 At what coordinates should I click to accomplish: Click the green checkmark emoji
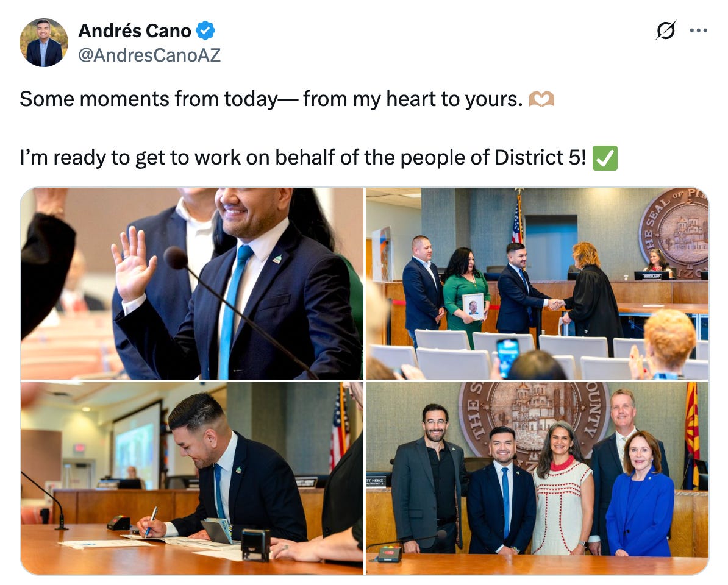point(605,158)
